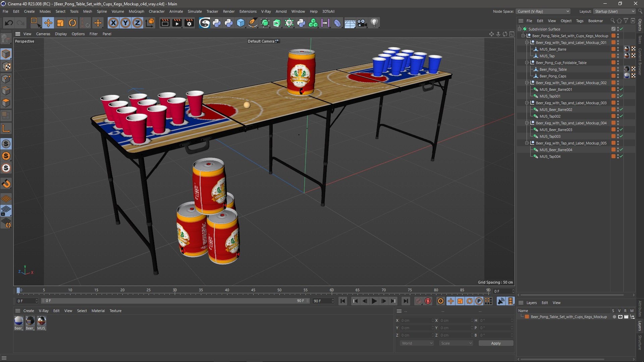Click Render to Picture Viewer icon
This screenshot has width=644, height=362.
[x=177, y=23]
